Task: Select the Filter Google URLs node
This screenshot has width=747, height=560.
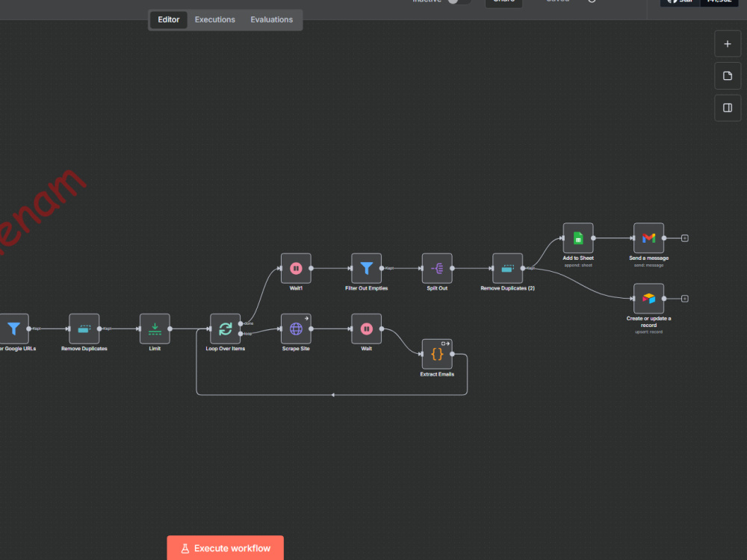Action: point(13,329)
